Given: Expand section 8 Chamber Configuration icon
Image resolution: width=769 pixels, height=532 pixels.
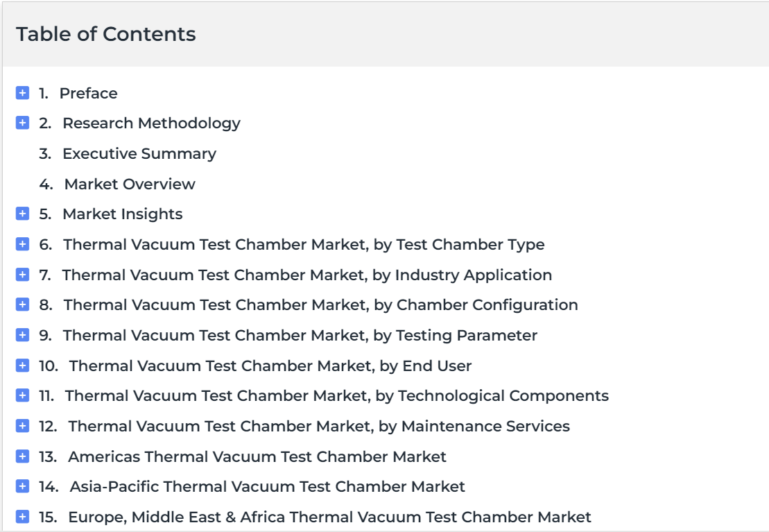Looking at the screenshot, I should pos(23,304).
